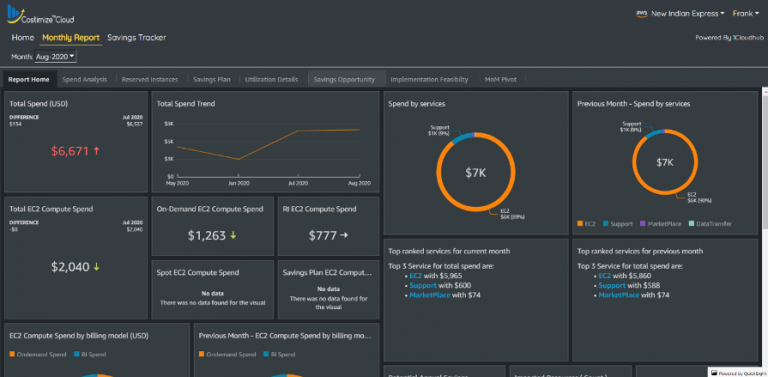Open the Frank user menu
Image resolution: width=768 pixels, height=377 pixels.
745,14
